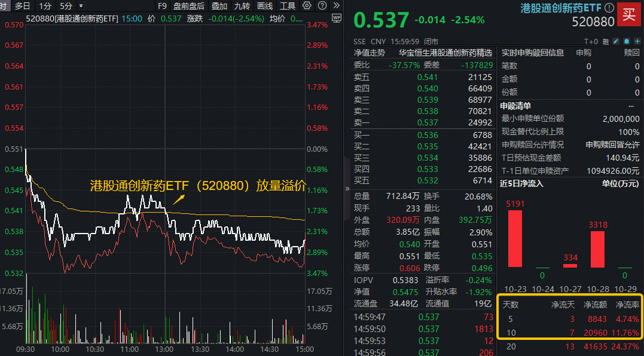Open 工具 tools menu
This screenshot has height=356, width=644.
(288, 6)
